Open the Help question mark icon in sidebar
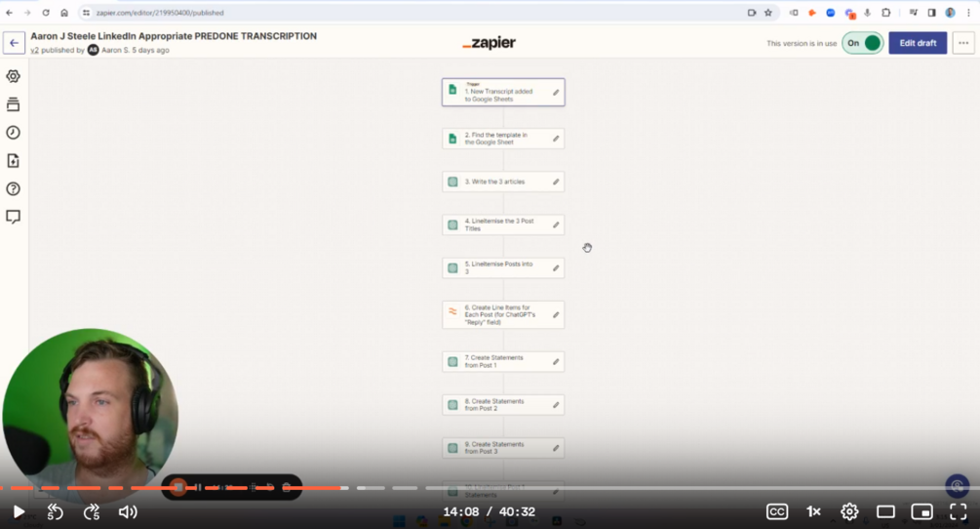This screenshot has width=980, height=529. (13, 188)
